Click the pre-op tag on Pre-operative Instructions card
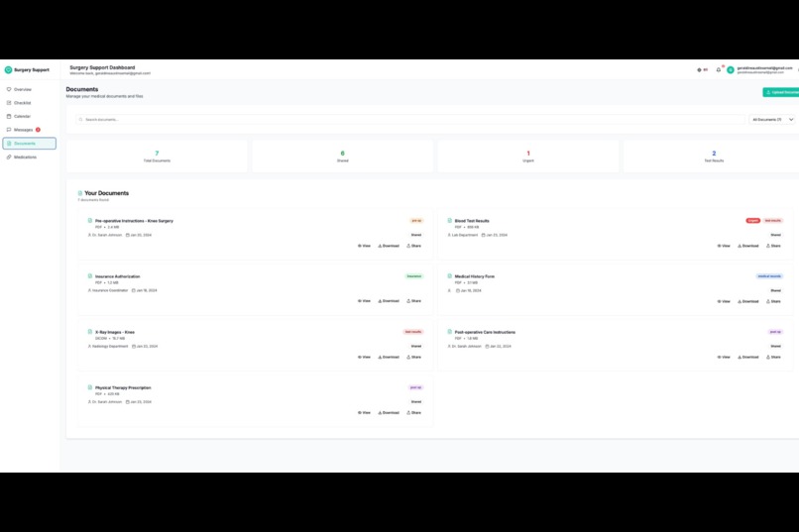The width and height of the screenshot is (799, 532). coord(416,221)
